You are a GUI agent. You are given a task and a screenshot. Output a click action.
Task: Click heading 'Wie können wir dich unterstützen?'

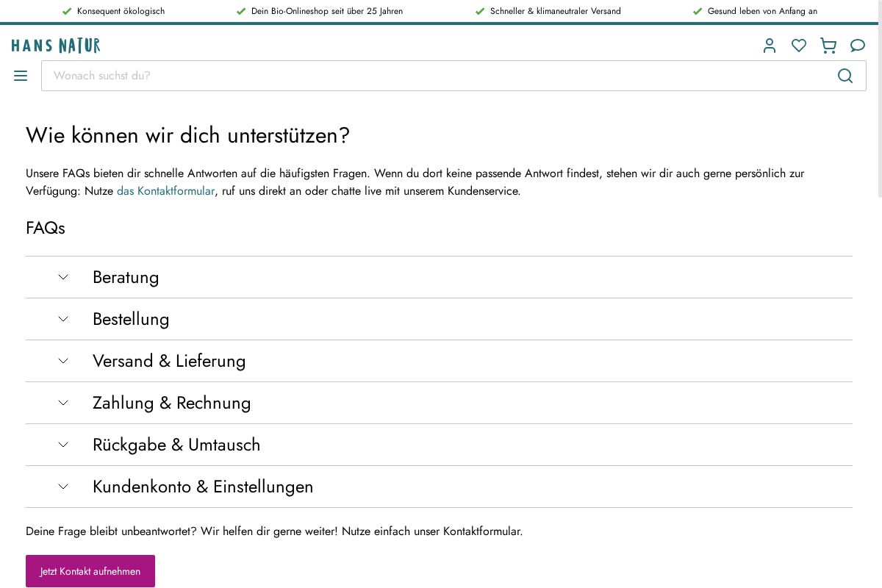(187, 135)
